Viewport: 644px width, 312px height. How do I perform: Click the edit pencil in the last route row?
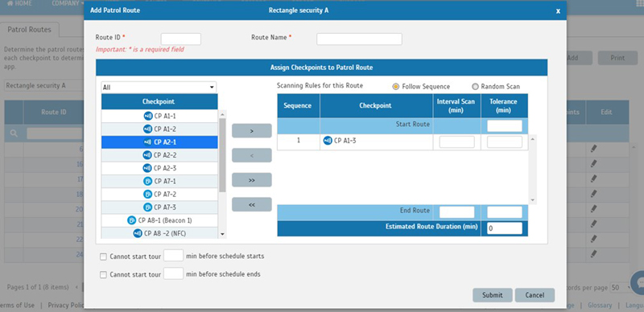pos(593,254)
